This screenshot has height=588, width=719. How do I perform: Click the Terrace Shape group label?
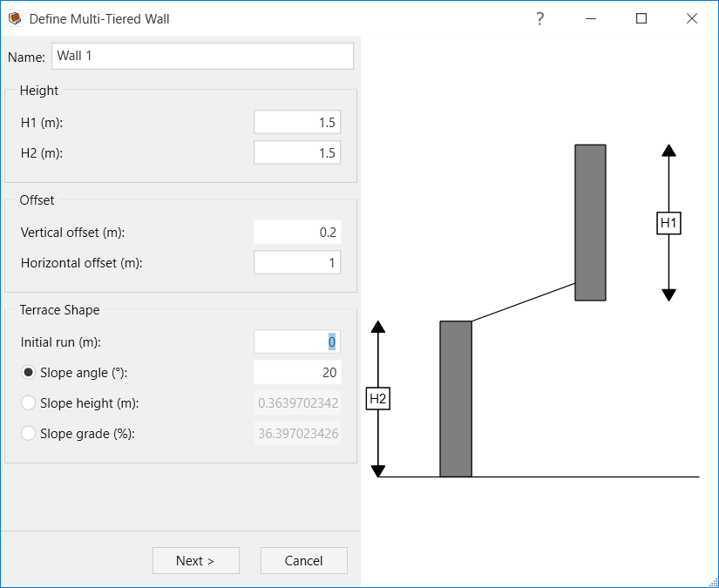[59, 310]
